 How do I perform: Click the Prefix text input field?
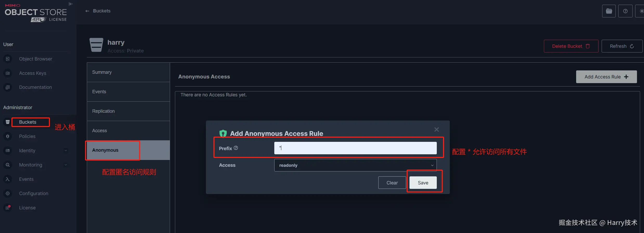point(355,148)
